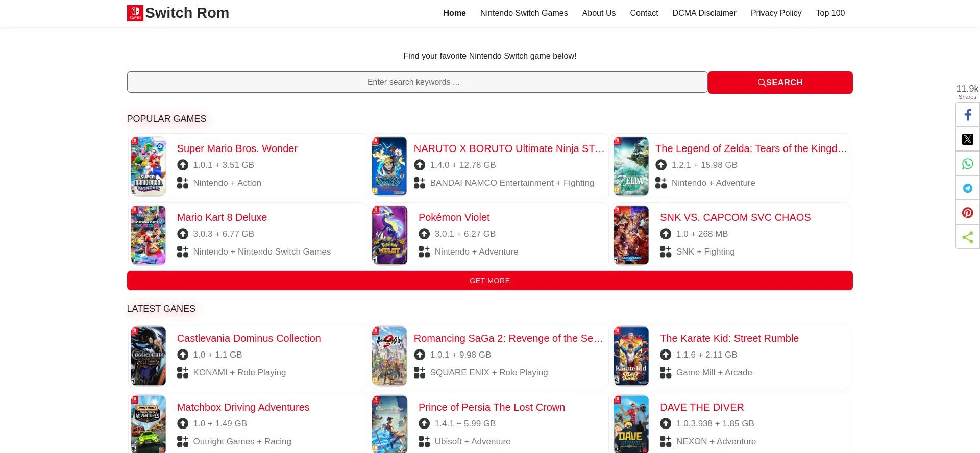Click category icon beside SNK + Fighting
The height and width of the screenshot is (453, 980).
coord(666,251)
